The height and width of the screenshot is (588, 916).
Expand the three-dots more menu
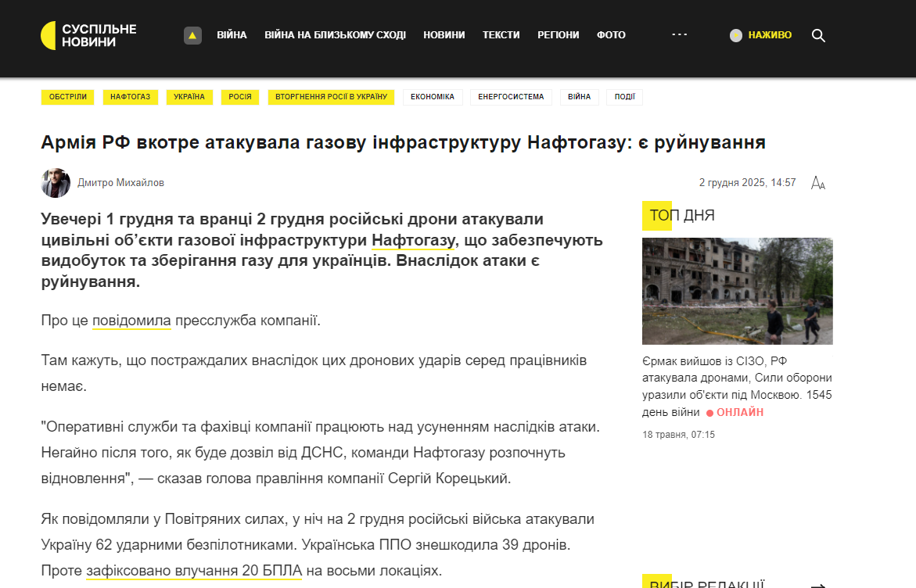tap(680, 35)
